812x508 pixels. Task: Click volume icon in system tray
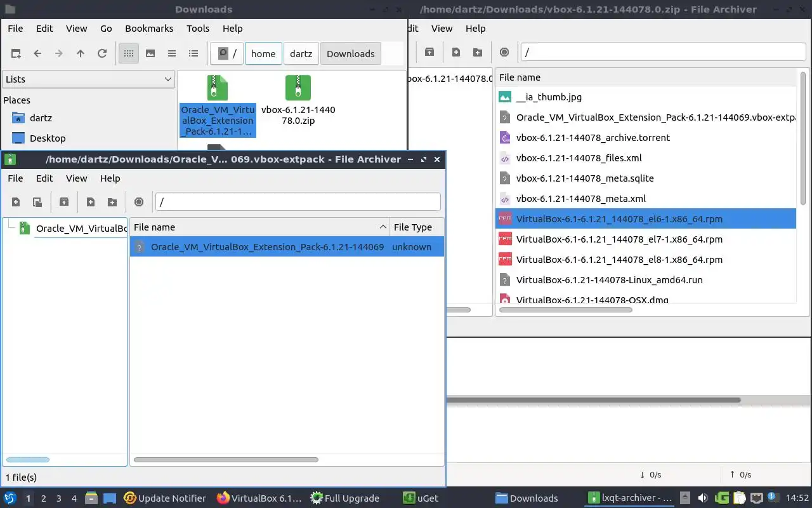click(x=702, y=498)
